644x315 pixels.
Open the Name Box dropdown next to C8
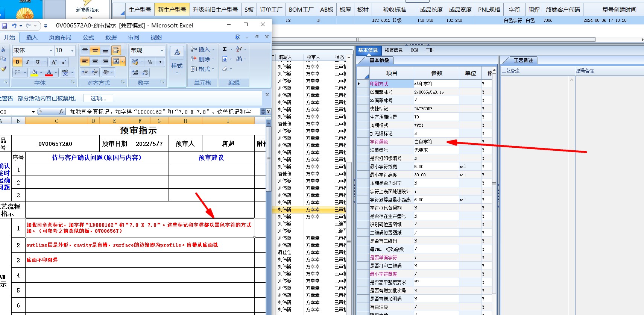click(x=33, y=112)
